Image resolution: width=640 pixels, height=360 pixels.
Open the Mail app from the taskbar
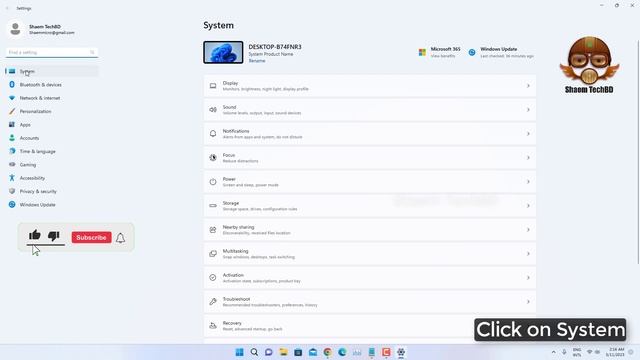coord(313,352)
